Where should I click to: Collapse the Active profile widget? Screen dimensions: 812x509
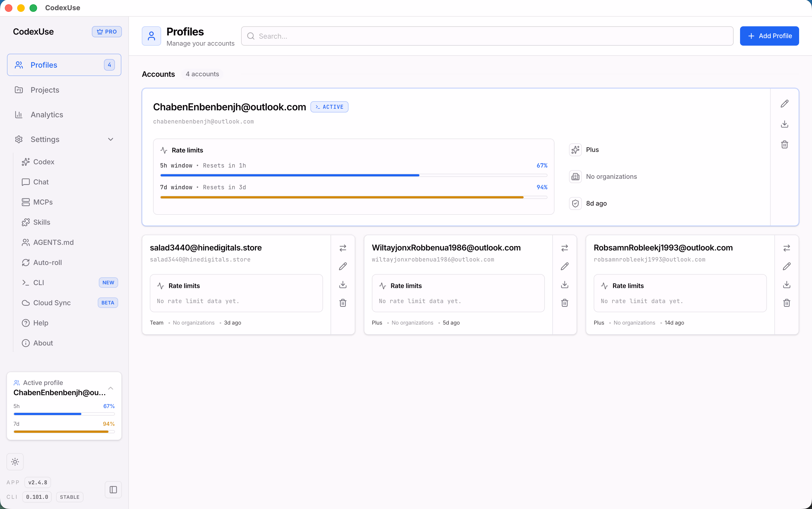click(x=110, y=388)
